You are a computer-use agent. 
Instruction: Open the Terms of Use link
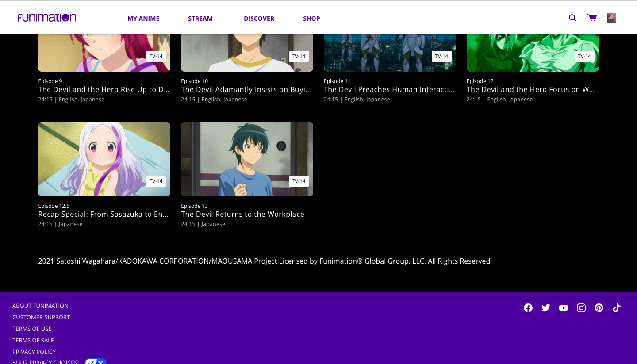[32, 329]
